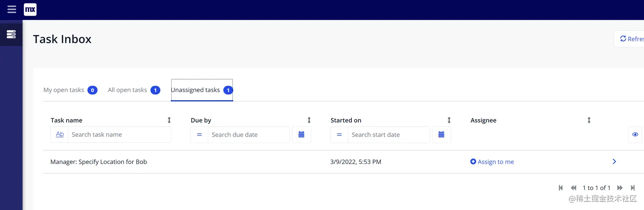
Task: Click the Assign to me link
Action: [x=492, y=162]
